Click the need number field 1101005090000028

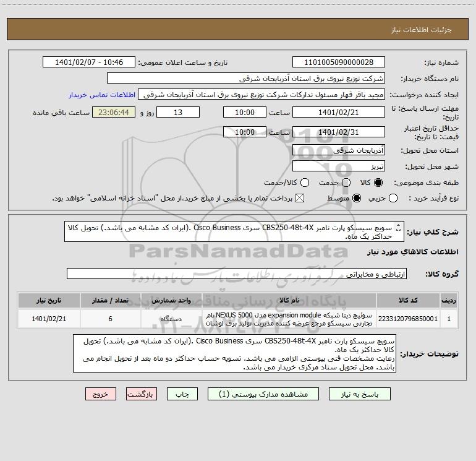tap(339, 62)
